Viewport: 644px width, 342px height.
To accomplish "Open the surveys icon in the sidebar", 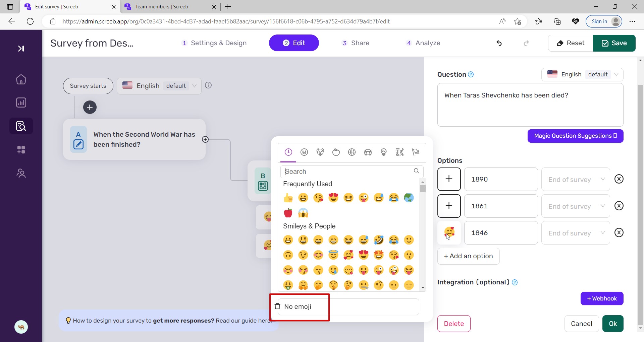I will tap(21, 126).
